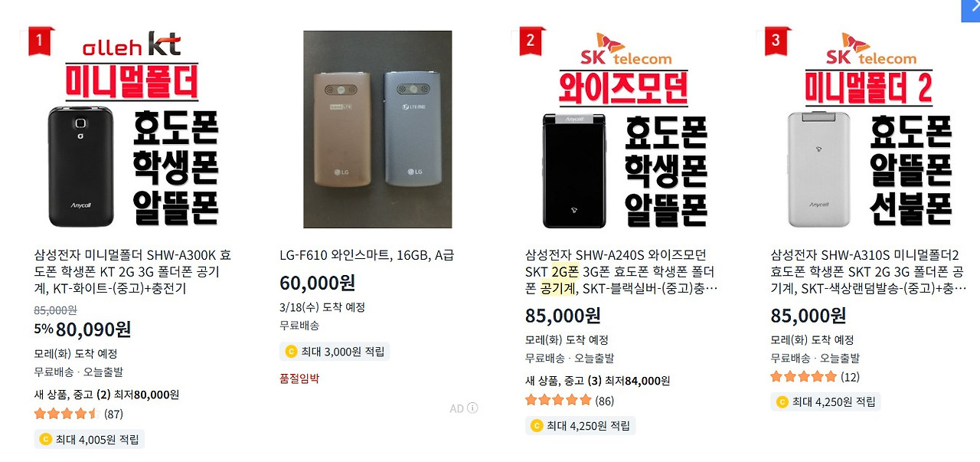This screenshot has height=462, width=980.
Task: Click the AD info circle icon
Action: pyautogui.click(x=472, y=408)
